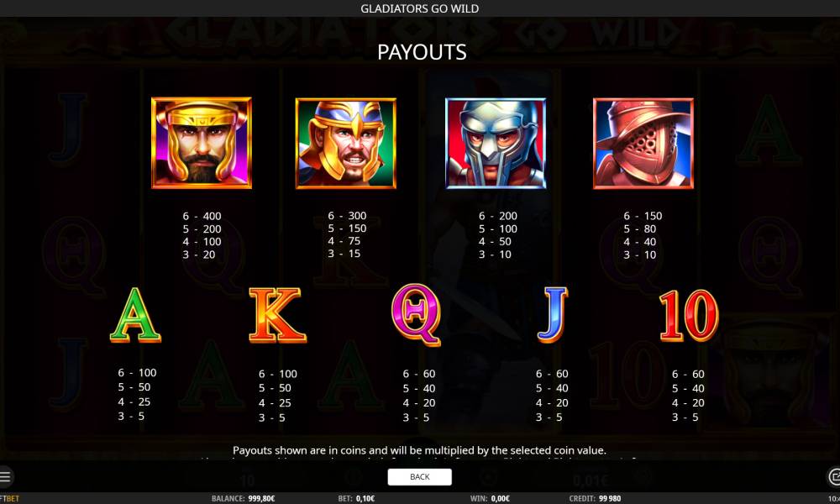This screenshot has height=504, width=840.
Task: Click the payouts coin value note text
Action: coord(419,450)
